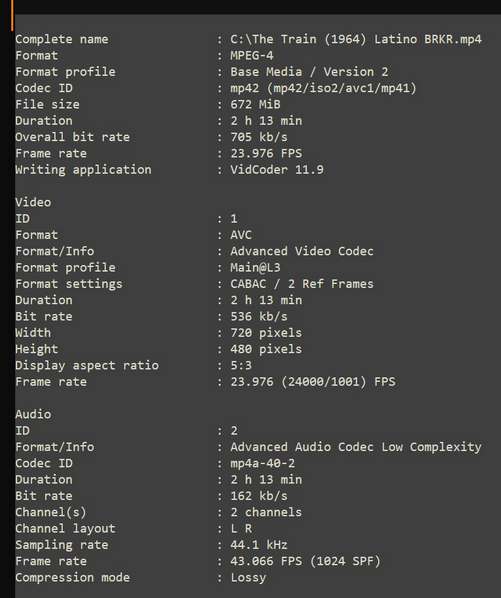Select the Audio section heading
This screenshot has width=501, height=598.
click(x=33, y=414)
